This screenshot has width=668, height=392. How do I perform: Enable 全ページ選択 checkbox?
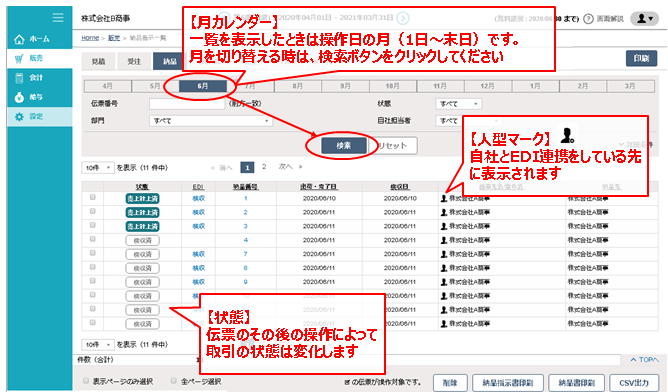(x=173, y=380)
